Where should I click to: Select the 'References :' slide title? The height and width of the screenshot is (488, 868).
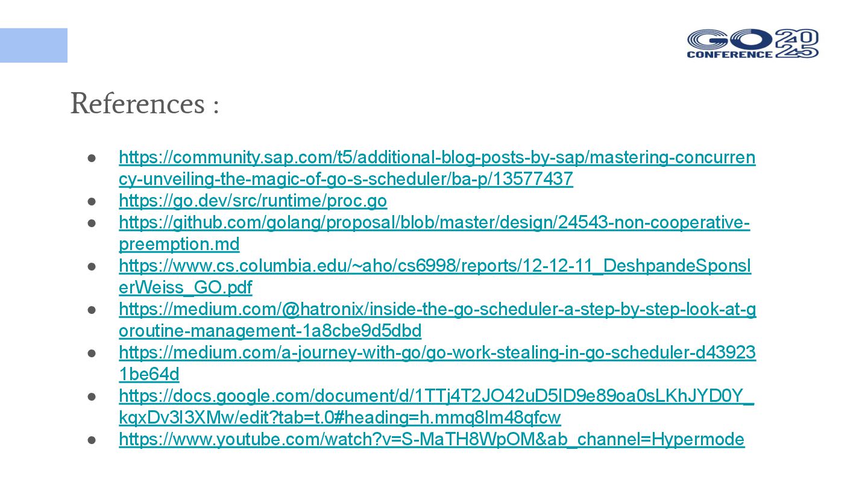click(x=145, y=103)
